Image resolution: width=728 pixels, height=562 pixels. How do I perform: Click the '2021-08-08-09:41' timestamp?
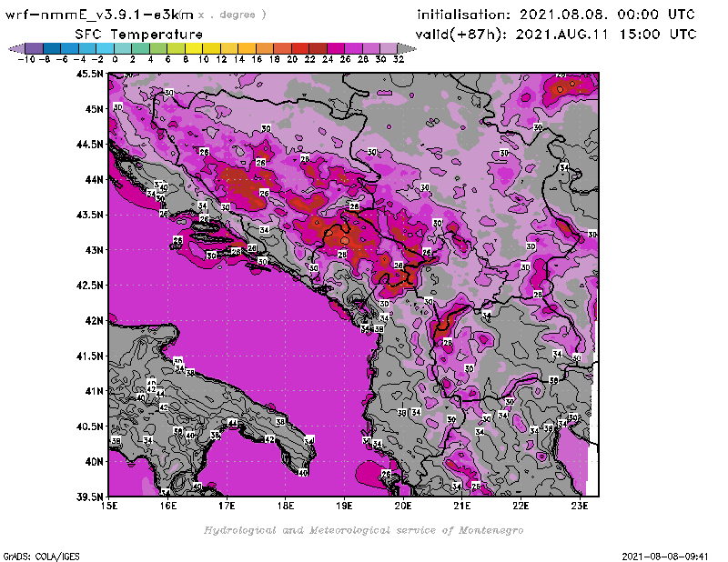665,556
